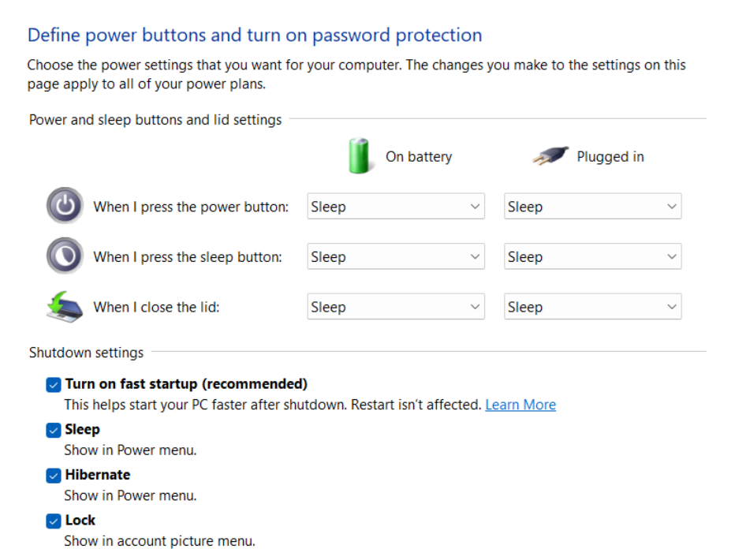The image size is (731, 560).
Task: Click the sleep button moon icon
Action: (65, 256)
